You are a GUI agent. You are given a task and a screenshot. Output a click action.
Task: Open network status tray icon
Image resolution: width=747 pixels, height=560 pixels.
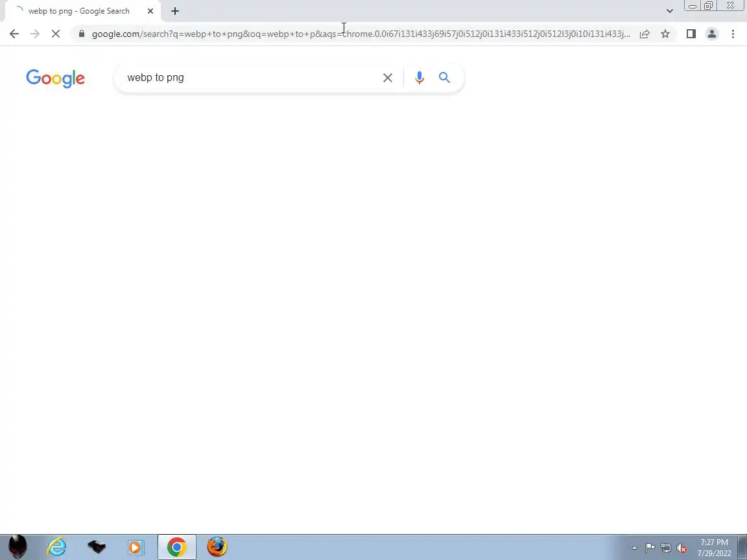(x=666, y=548)
